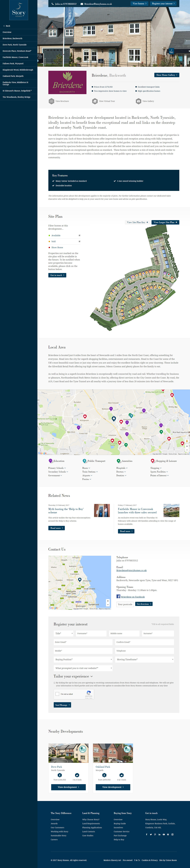Expand Sports Facilities list
The height and width of the screenshot is (868, 190).
(159, 472)
